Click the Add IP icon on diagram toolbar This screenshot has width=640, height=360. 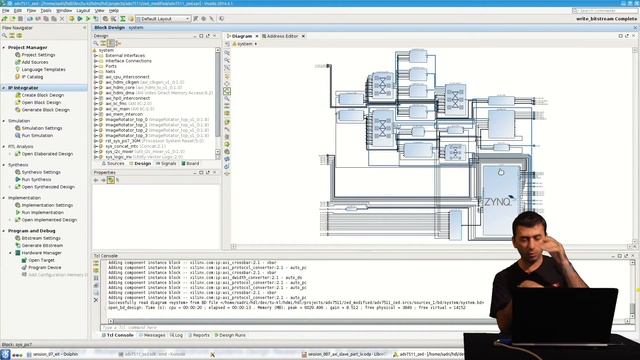[227, 122]
